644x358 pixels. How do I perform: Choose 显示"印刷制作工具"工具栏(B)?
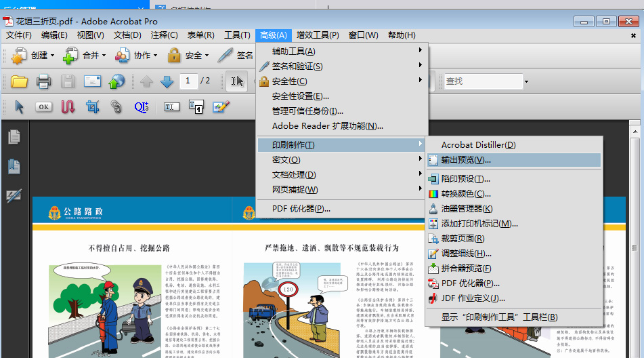click(514, 317)
